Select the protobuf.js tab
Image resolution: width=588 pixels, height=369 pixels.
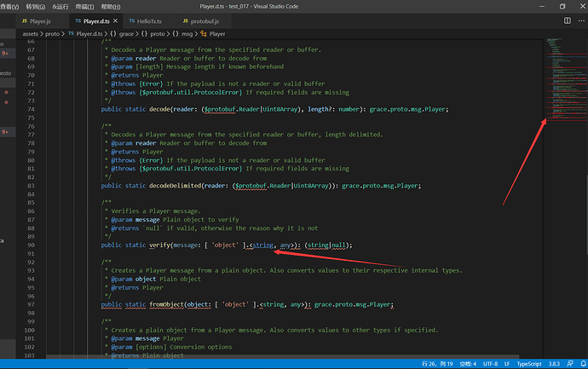pos(205,20)
